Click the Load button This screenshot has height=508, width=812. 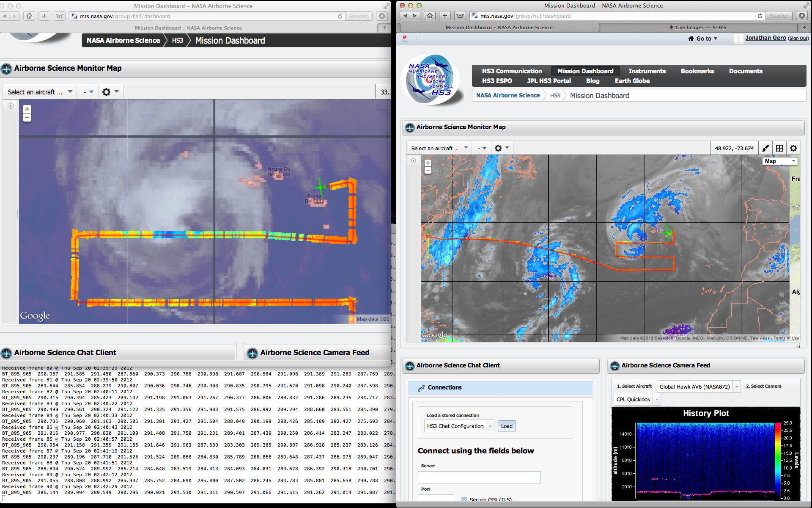(x=507, y=426)
